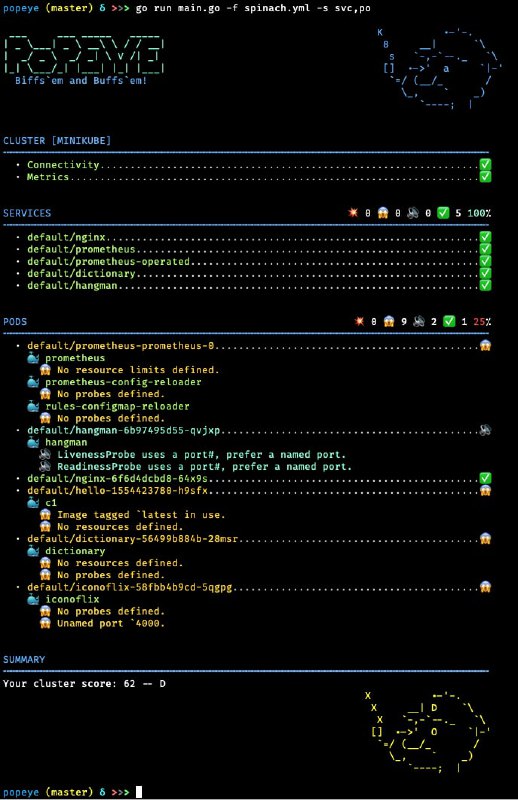518x800 pixels.
Task: Click the scream emoji in the SERVICES header tally
Action: coord(383,213)
